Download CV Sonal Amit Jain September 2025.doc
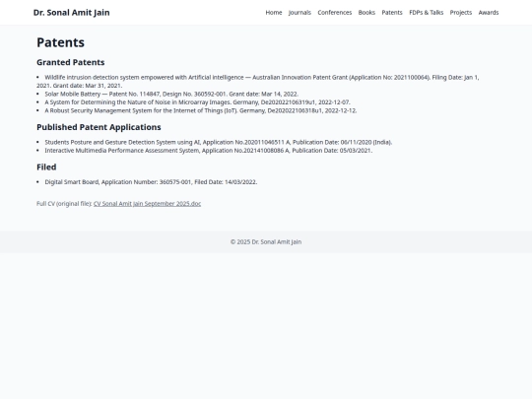532x399 pixels. pos(147,204)
